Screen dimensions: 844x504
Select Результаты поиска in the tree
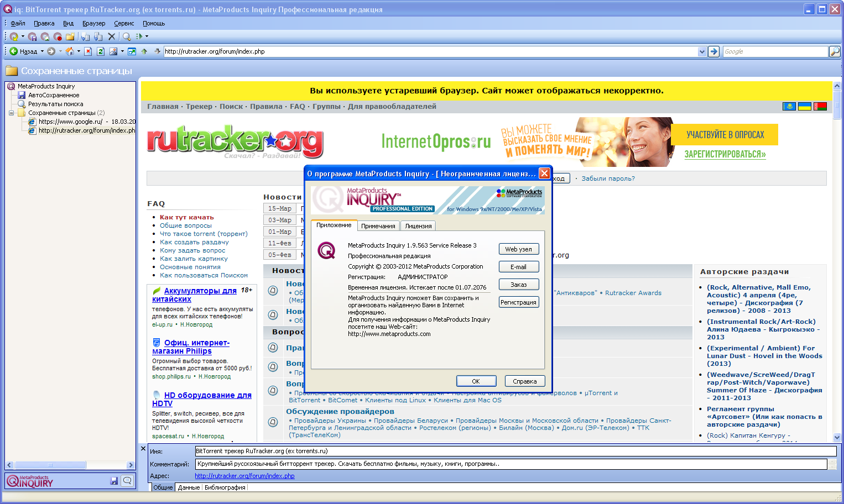[x=55, y=104]
